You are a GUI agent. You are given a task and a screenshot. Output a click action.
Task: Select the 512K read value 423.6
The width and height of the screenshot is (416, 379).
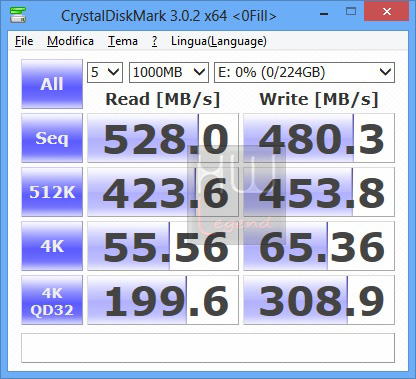(163, 192)
